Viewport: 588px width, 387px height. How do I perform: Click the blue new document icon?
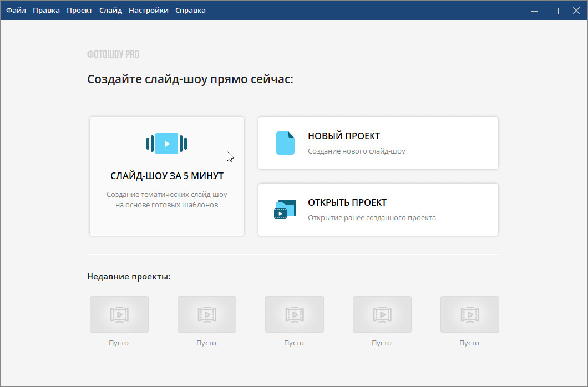[285, 143]
